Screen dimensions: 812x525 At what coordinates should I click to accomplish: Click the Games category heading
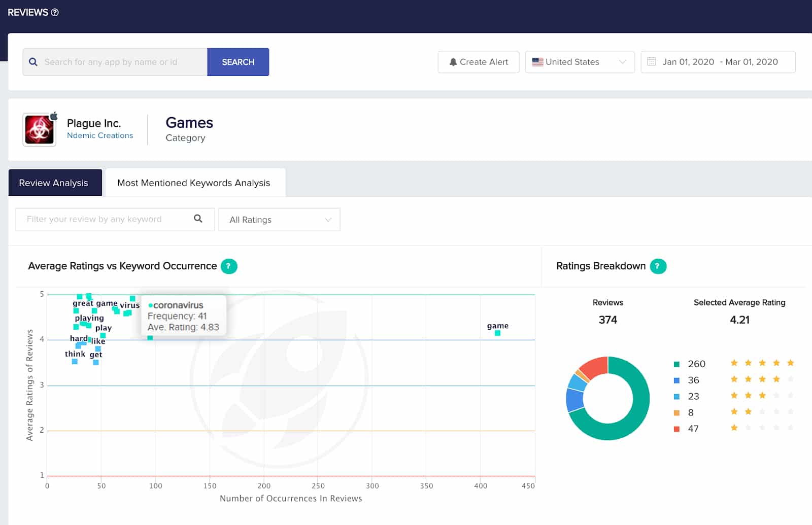[x=189, y=123]
